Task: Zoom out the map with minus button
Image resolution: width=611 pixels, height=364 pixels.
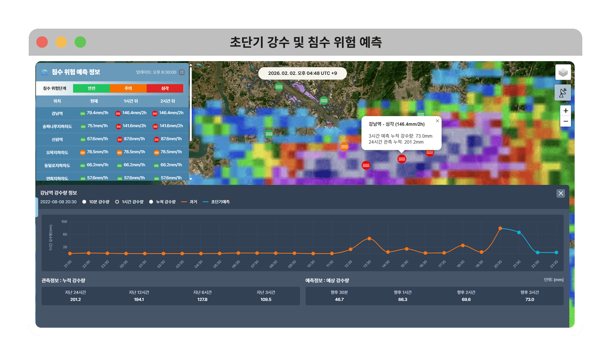Action: coord(565,121)
